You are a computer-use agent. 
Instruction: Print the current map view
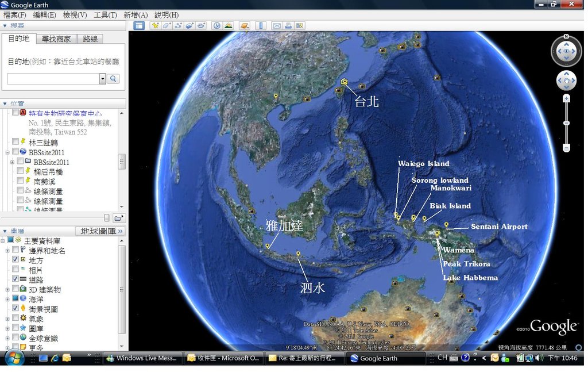(288, 25)
